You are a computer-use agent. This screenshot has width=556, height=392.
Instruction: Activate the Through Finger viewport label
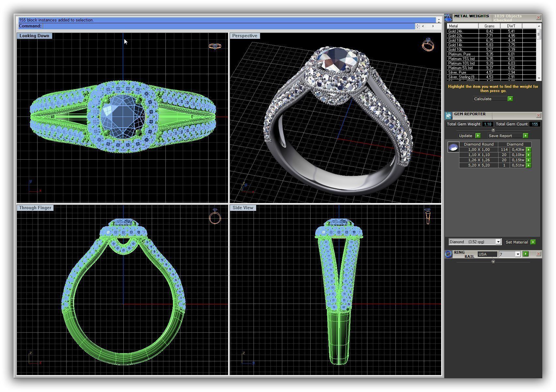pos(35,208)
